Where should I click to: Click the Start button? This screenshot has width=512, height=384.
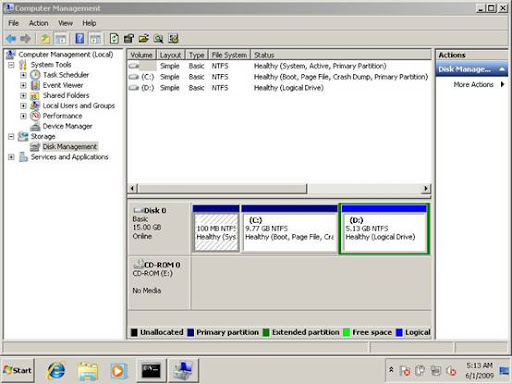coord(17,370)
